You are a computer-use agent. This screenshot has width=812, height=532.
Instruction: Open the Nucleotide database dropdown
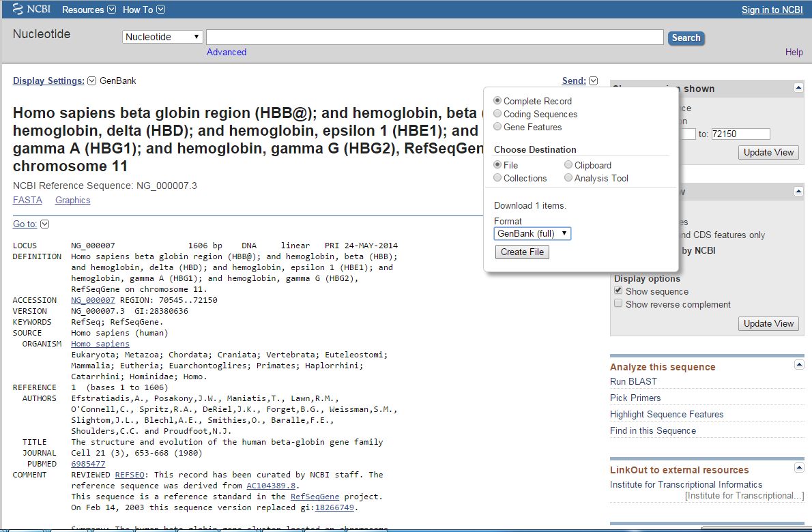coord(162,37)
